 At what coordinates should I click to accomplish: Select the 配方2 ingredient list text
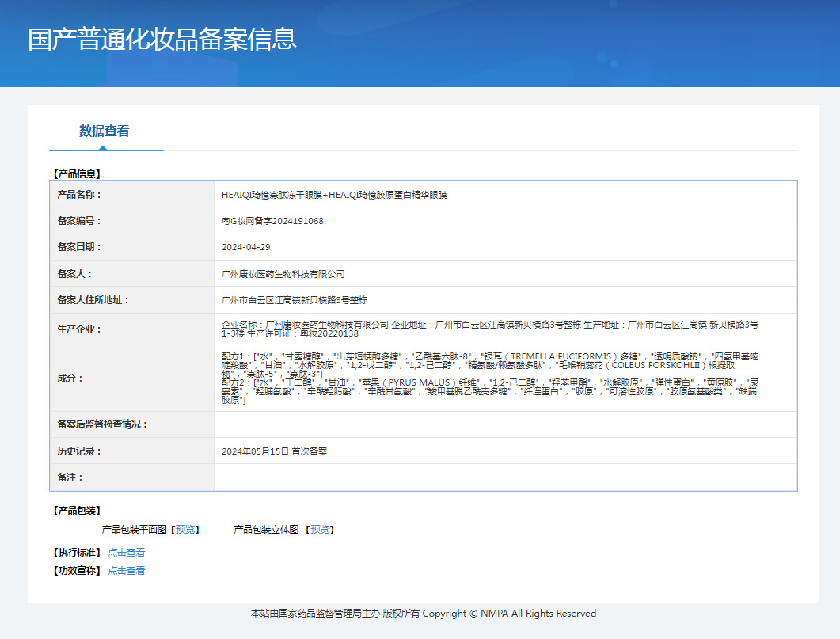[490, 391]
